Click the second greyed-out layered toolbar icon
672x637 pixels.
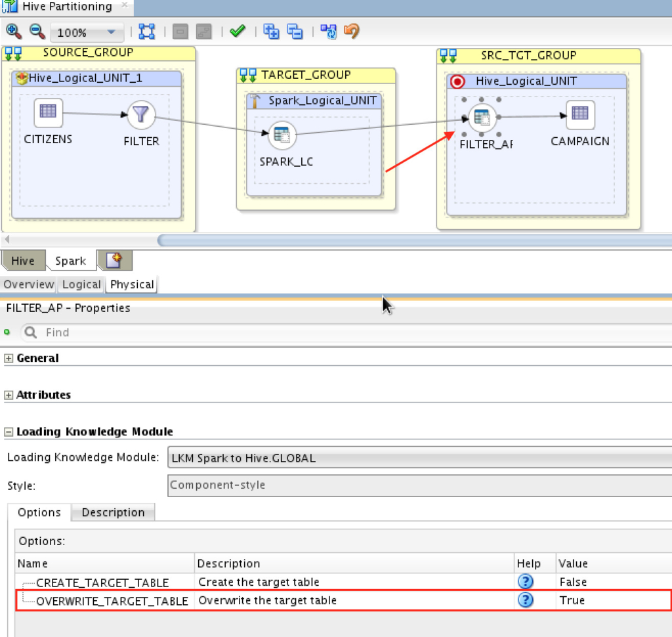click(203, 32)
